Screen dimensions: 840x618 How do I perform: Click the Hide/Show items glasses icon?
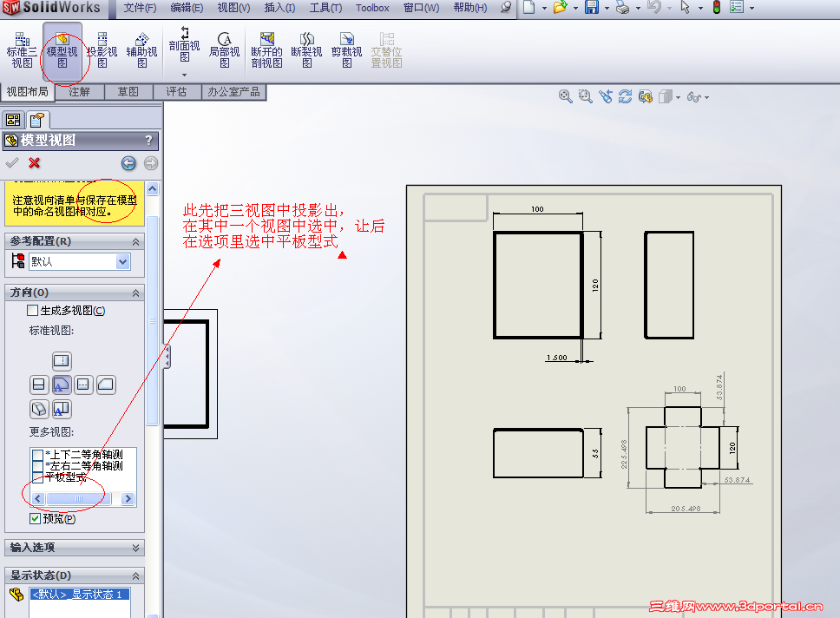coord(693,97)
